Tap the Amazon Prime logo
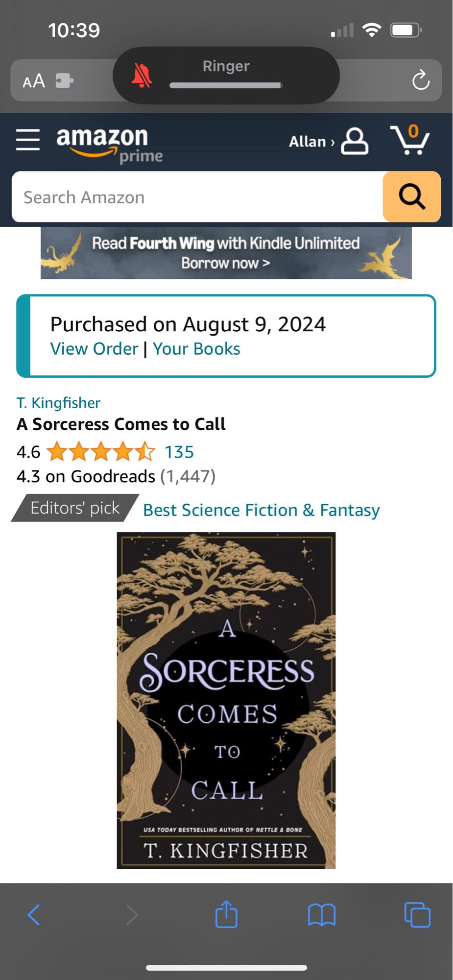Image resolution: width=453 pixels, height=980 pixels. point(109,144)
